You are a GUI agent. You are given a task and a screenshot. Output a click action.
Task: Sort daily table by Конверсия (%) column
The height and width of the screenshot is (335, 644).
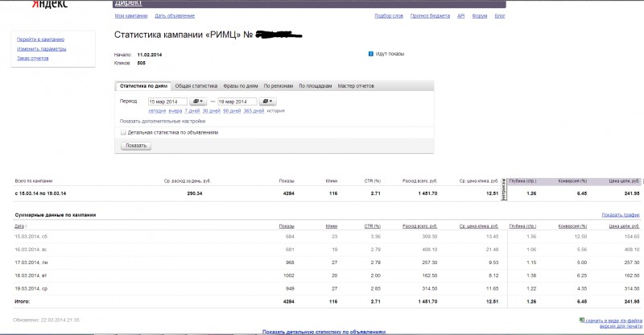coord(572,226)
